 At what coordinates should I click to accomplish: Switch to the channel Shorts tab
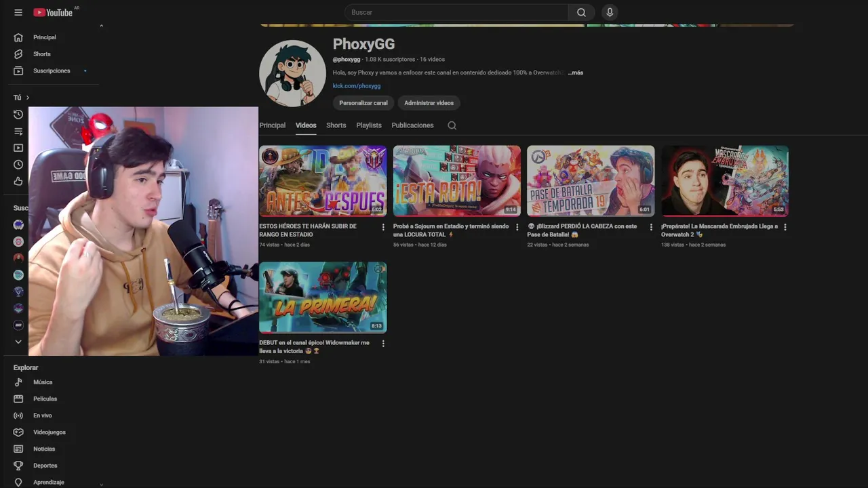click(336, 125)
